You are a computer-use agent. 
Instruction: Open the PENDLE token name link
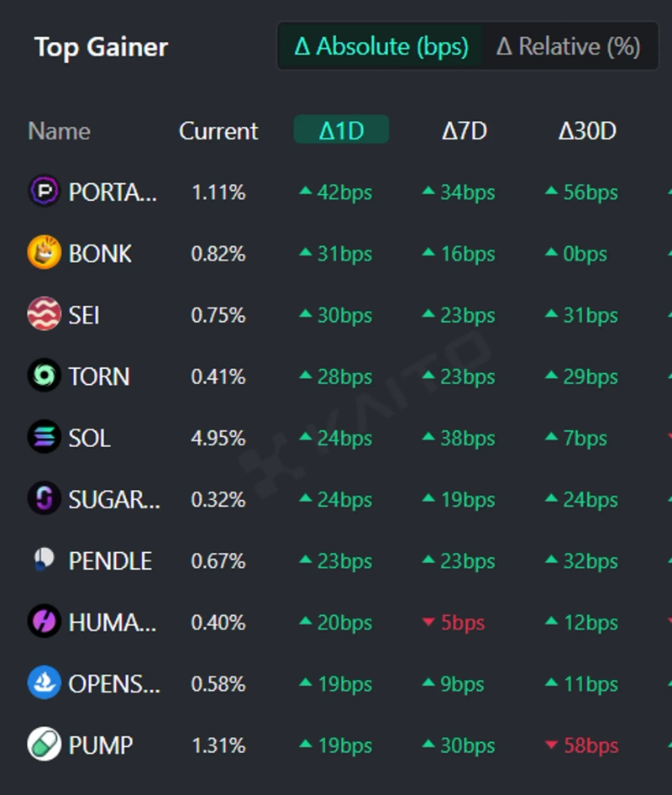click(110, 561)
